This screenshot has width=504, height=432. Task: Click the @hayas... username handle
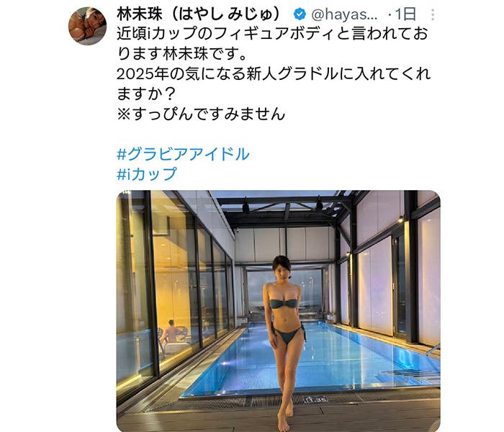click(344, 15)
